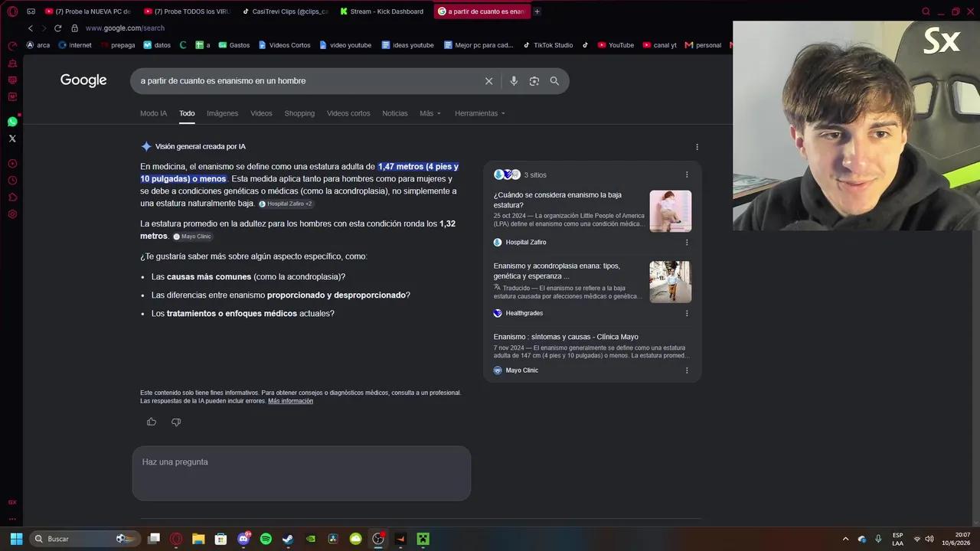Click the magnifier search submit icon

(x=554, y=81)
